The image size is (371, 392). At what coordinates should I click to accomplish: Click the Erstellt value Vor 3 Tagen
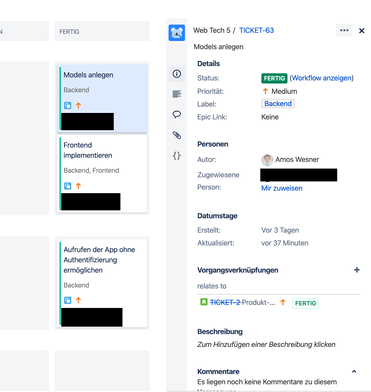pyautogui.click(x=280, y=230)
